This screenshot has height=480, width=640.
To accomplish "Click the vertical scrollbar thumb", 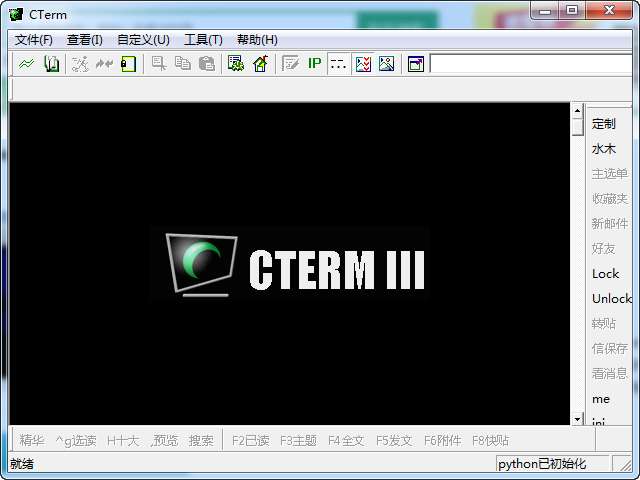I will 577,127.
